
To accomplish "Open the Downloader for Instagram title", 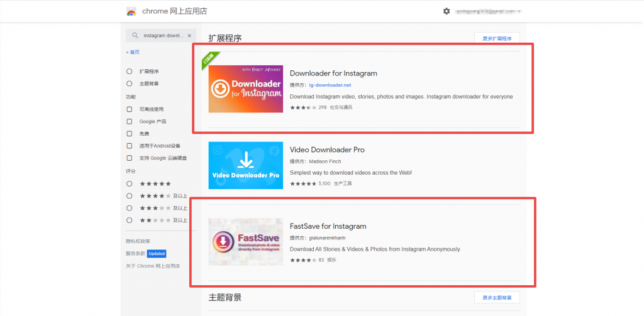I will [333, 74].
